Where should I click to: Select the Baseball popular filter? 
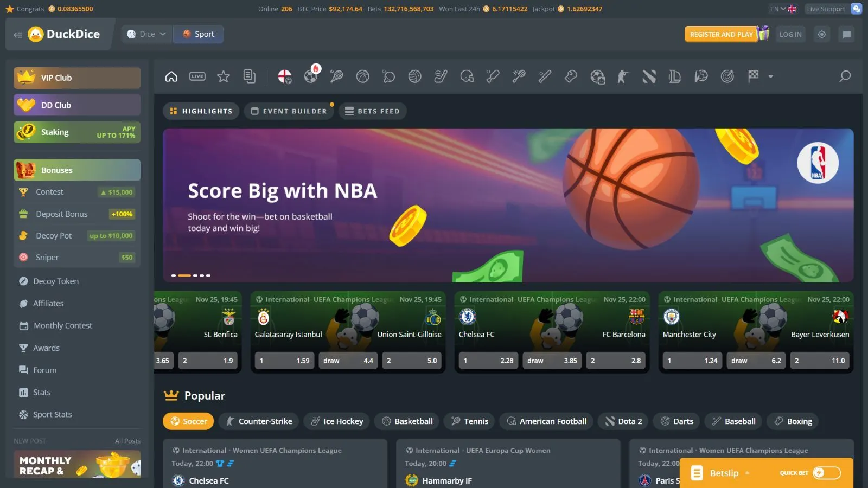click(733, 421)
